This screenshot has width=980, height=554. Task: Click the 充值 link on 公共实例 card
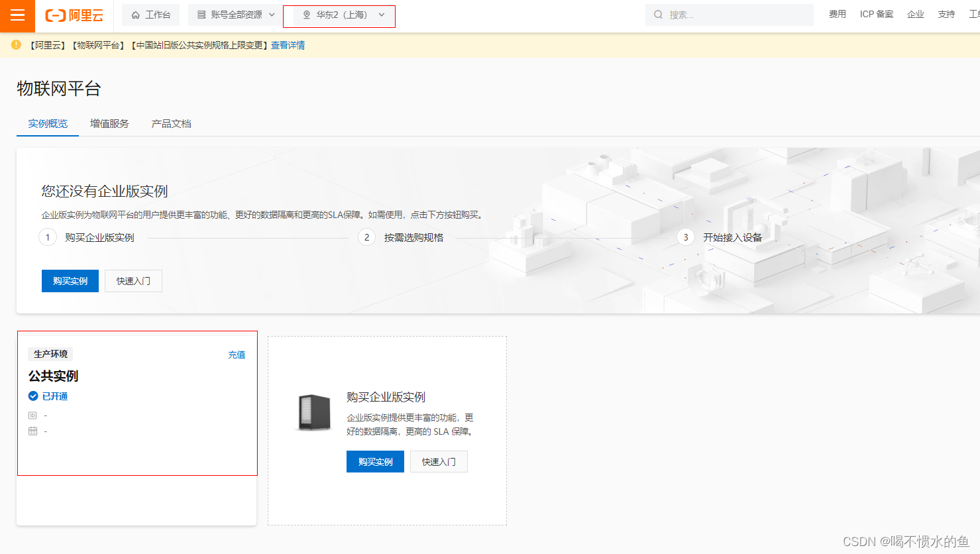(237, 355)
